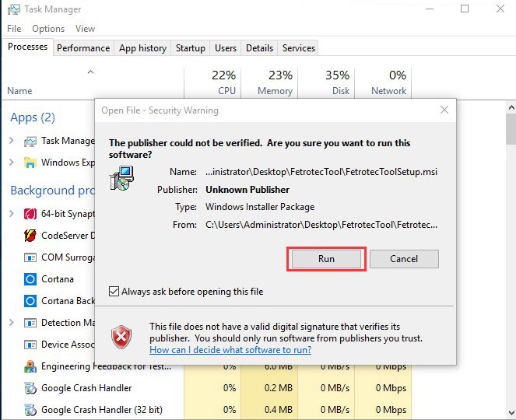The image size is (516, 420).
Task: Click the Engineering Feedback process icon
Action: coord(30,366)
